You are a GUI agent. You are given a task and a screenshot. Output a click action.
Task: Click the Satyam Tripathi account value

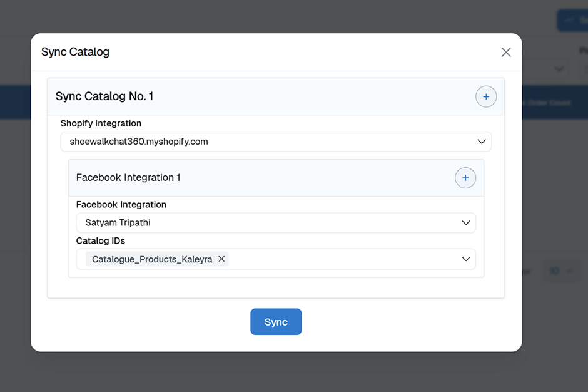118,223
